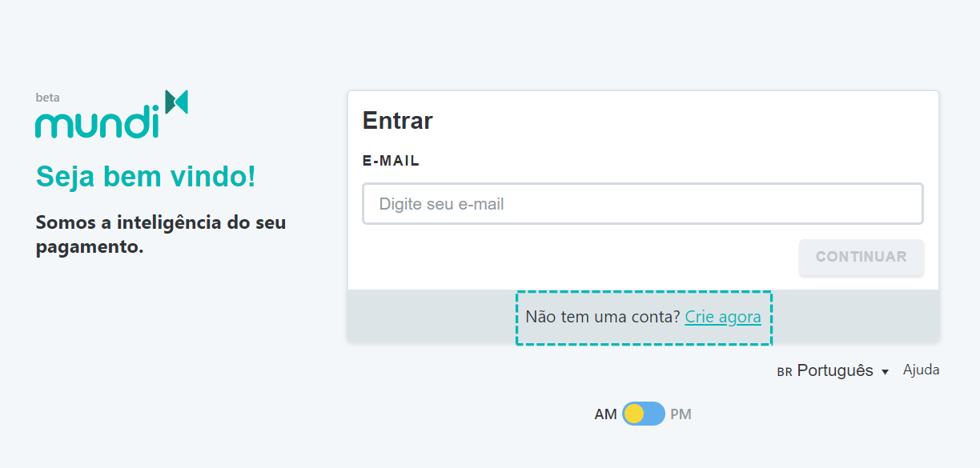Open the Crie agora signup link
Image resolution: width=980 pixels, height=468 pixels.
723,317
